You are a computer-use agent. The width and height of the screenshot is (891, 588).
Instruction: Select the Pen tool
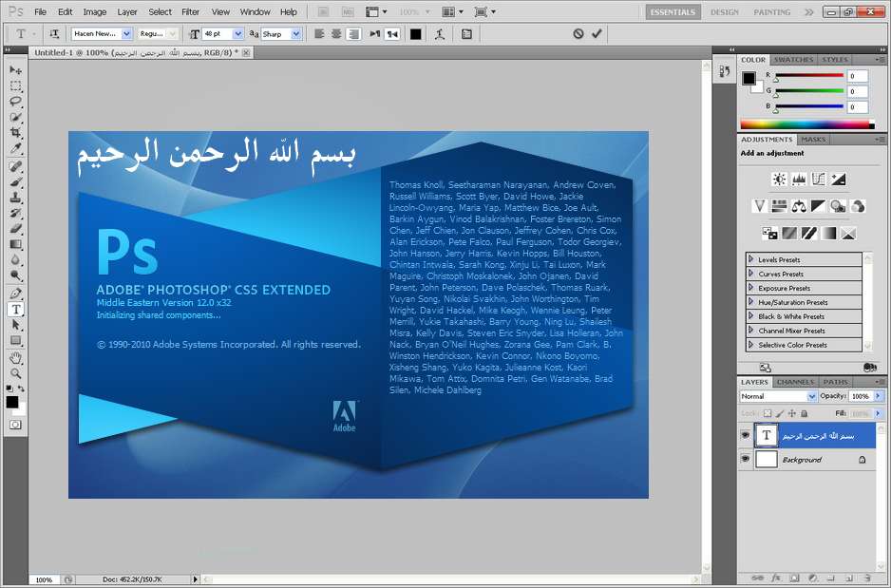coord(16,294)
